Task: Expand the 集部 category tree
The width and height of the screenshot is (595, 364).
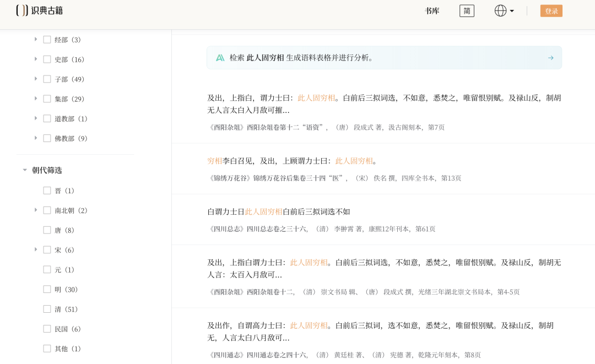Action: pyautogui.click(x=36, y=98)
